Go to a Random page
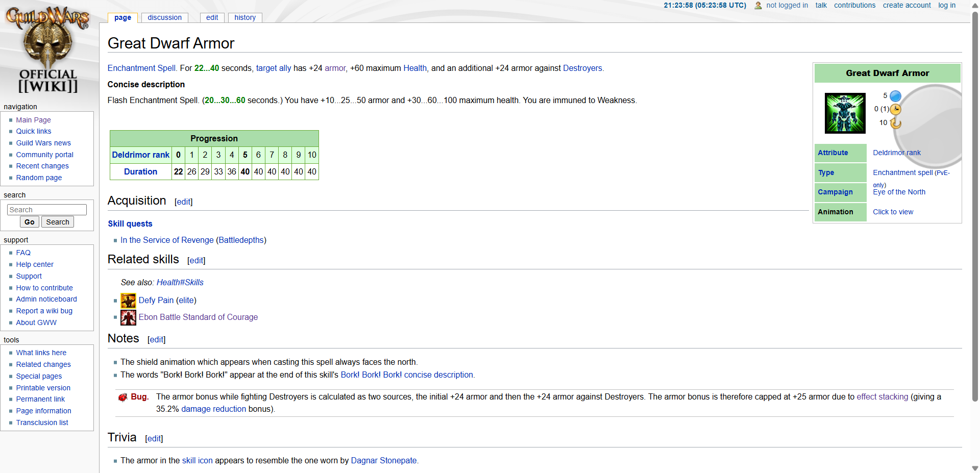Image resolution: width=980 pixels, height=473 pixels. point(39,178)
